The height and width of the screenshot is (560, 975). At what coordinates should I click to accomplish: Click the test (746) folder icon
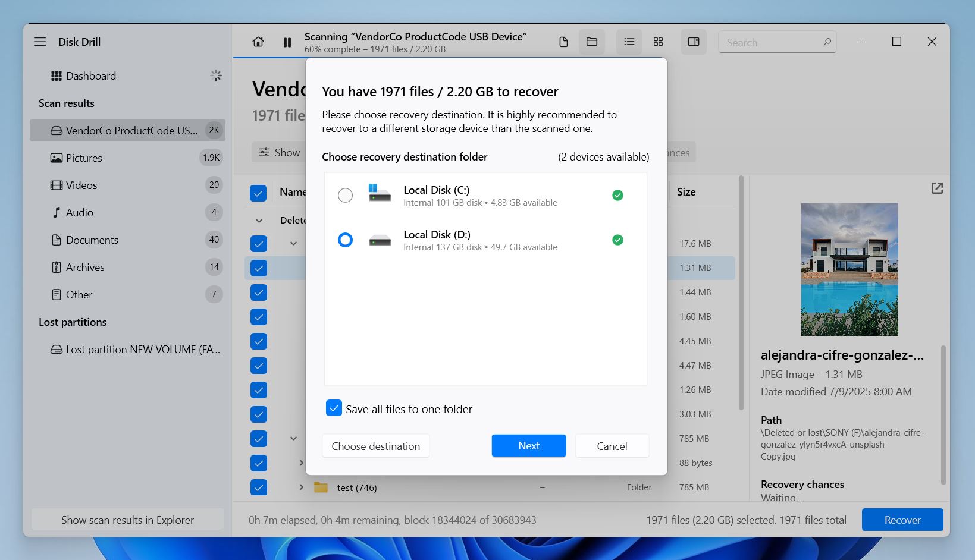point(321,487)
